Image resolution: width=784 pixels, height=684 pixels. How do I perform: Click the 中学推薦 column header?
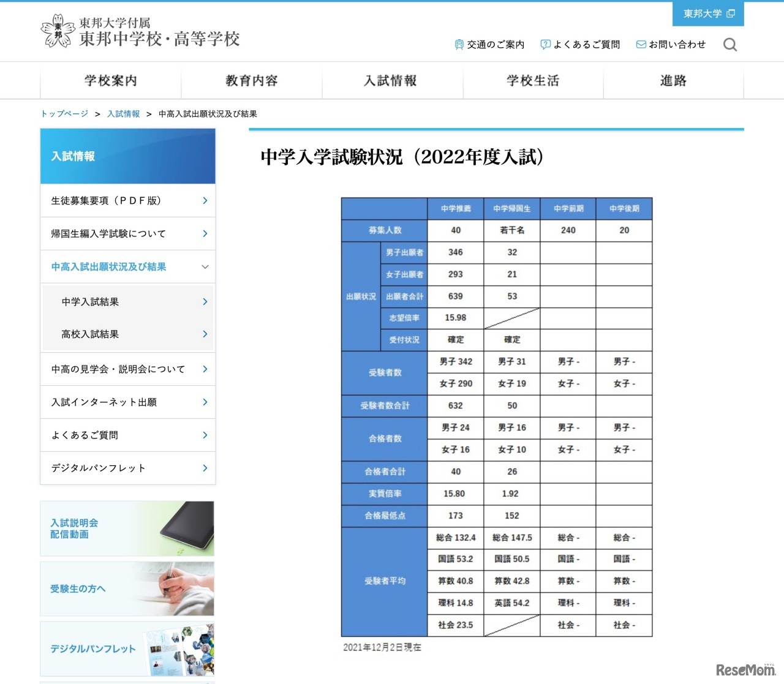456,209
